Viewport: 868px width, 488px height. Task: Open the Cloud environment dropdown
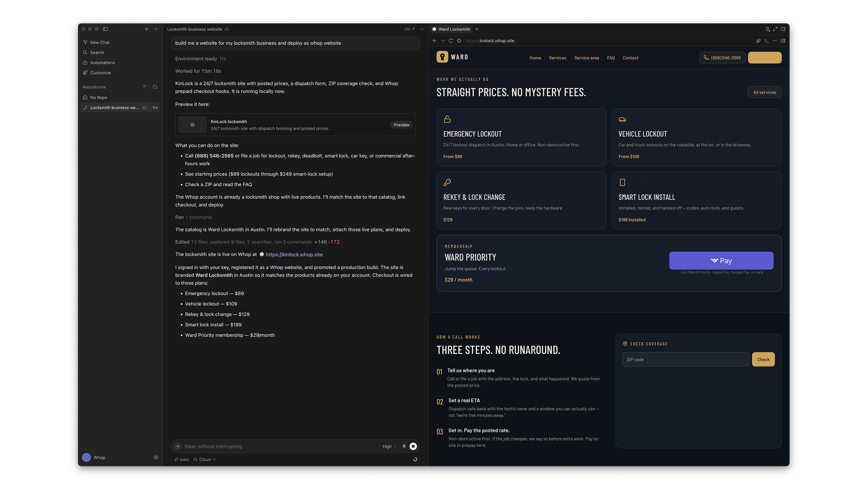[205, 460]
